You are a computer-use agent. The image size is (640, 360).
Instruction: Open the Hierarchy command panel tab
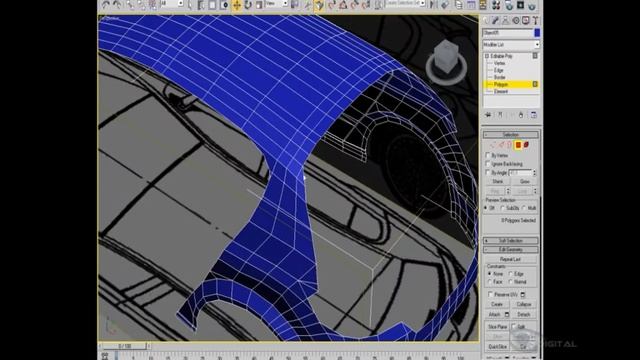click(x=506, y=20)
